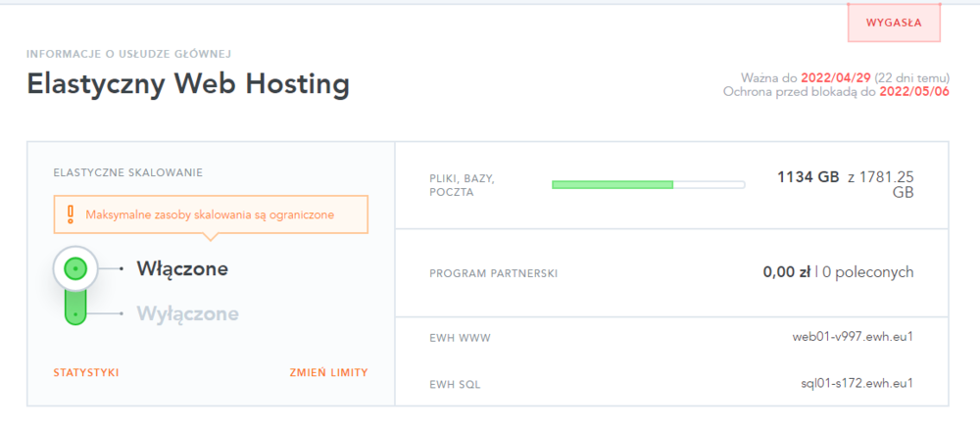Click the PROGRAM PARTNERSKI label
This screenshot has height=428, width=980.
[493, 273]
